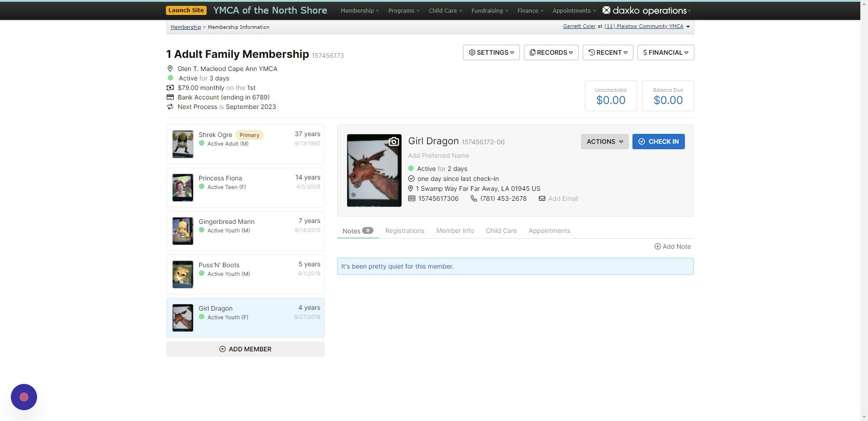Click the green dot beside 'Active for 2 days'
The width and height of the screenshot is (868, 421).
[411, 168]
